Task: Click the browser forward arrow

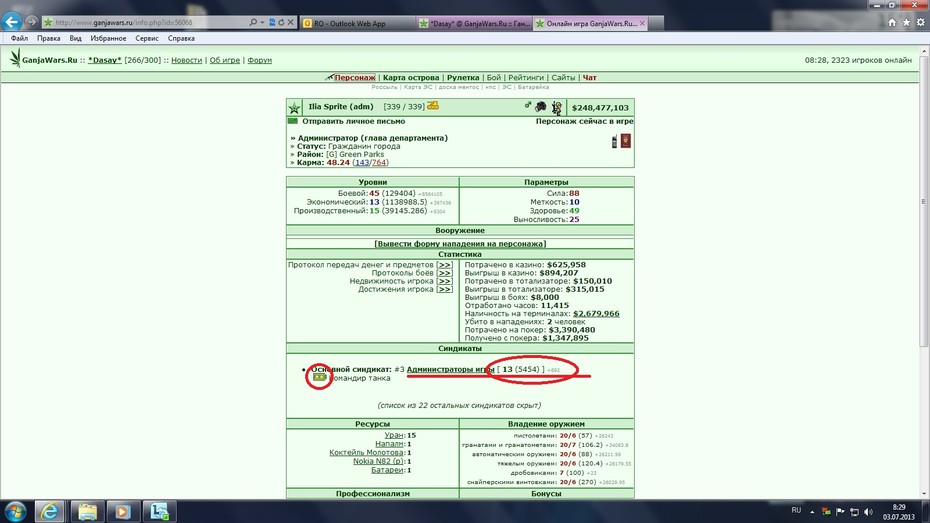Action: (x=31, y=22)
